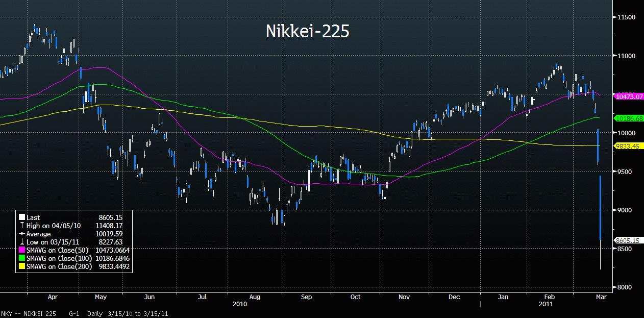Image resolution: width=644 pixels, height=318 pixels.
Task: Click the yellow 9833.45 price tag
Action: pyautogui.click(x=627, y=145)
